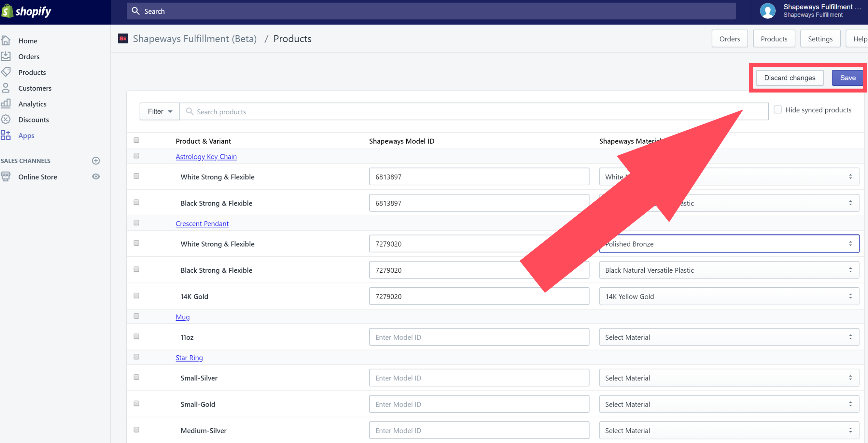Click the Enter Model ID field for Medium-Silver
The width and height of the screenshot is (868, 443).
[x=479, y=431]
